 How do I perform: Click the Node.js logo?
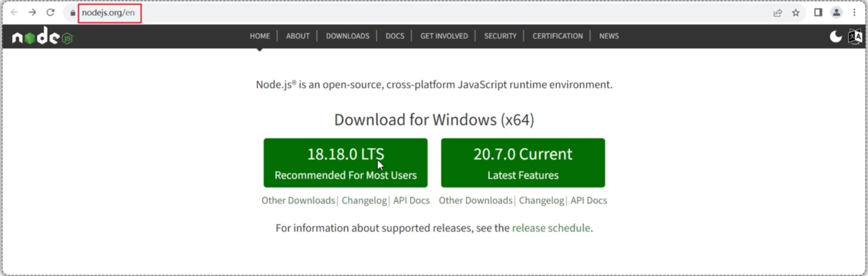click(43, 36)
